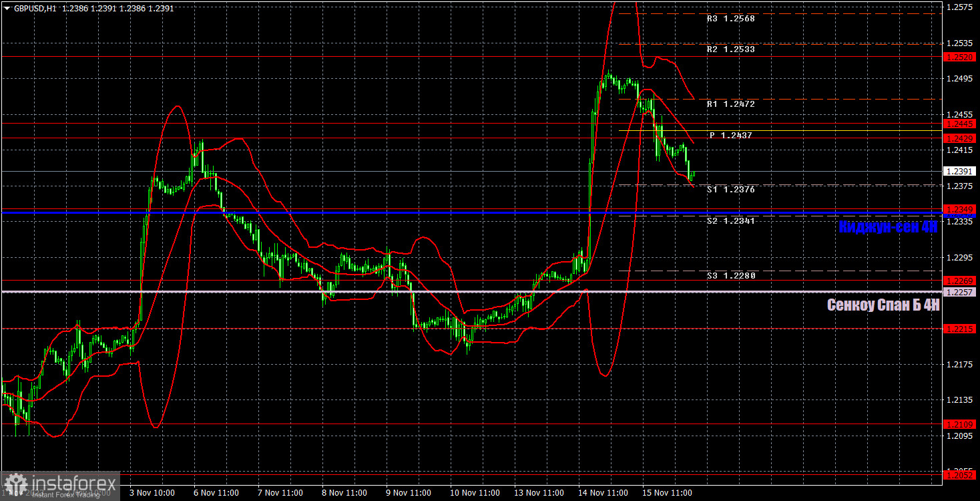The height and width of the screenshot is (501, 980).
Task: Click the S2 1.2341 pivot label
Action: click(730, 220)
